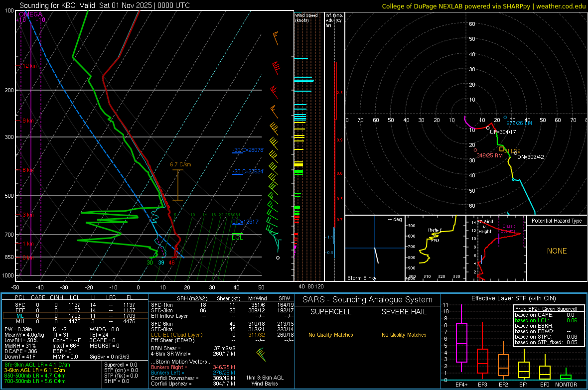Click the Bunkers Right = 346/25 kt row
This screenshot has height=390, width=588.
(193, 367)
